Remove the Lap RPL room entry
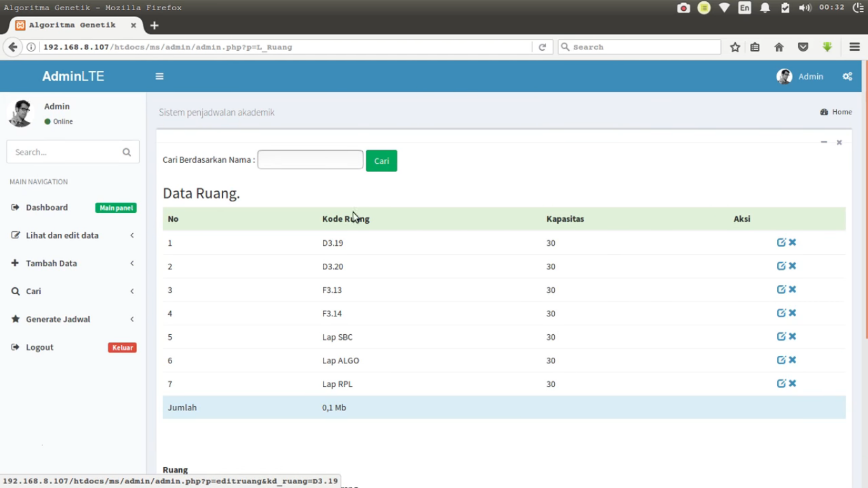This screenshot has width=868, height=488. pos(792,383)
